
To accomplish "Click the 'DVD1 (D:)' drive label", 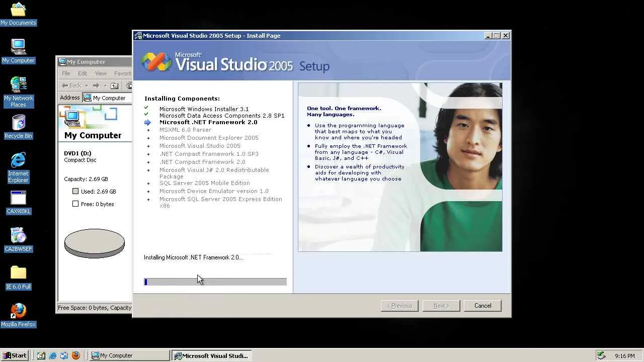I will click(x=77, y=153).
